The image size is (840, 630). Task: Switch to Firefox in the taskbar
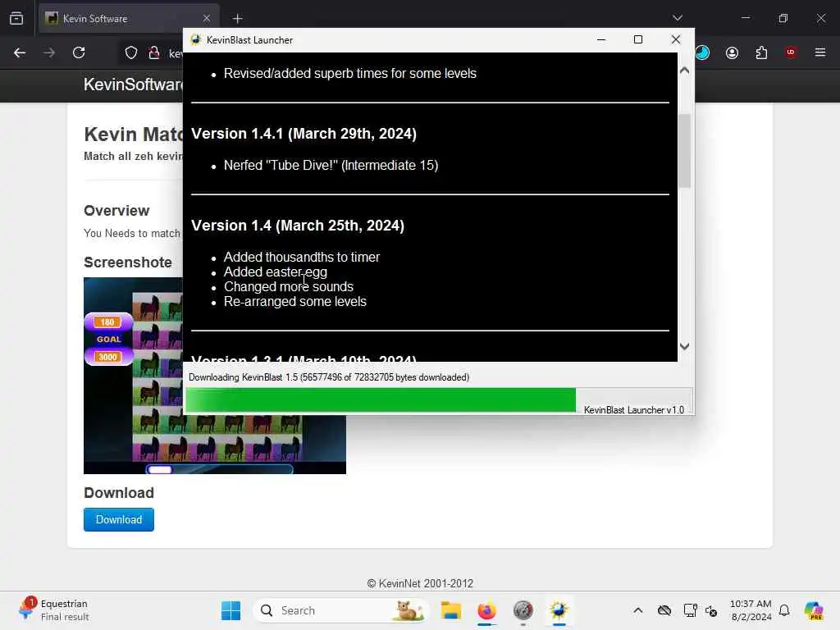tap(486, 610)
